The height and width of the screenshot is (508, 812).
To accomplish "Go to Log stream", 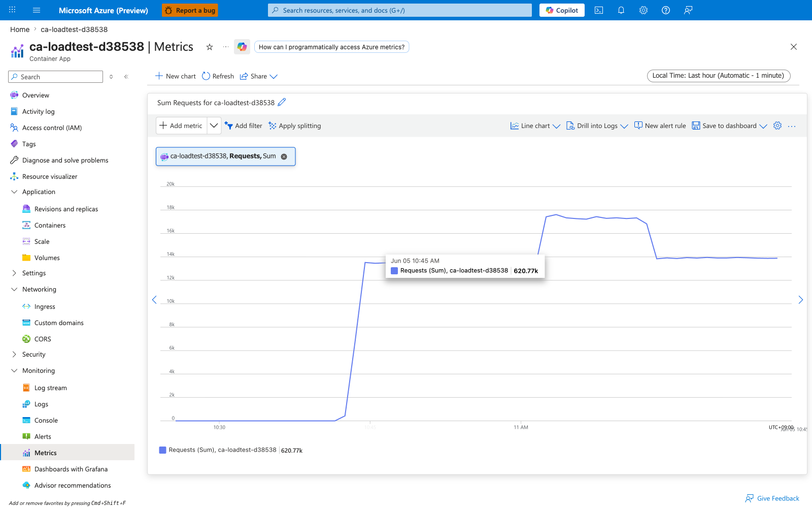I will click(x=50, y=388).
